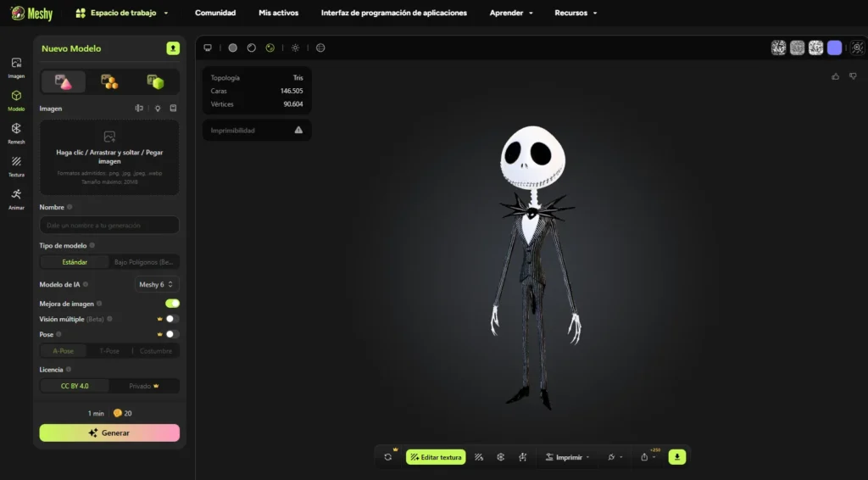Image resolution: width=868 pixels, height=480 pixels.
Task: Click the thumbs down icon
Action: [x=851, y=76]
